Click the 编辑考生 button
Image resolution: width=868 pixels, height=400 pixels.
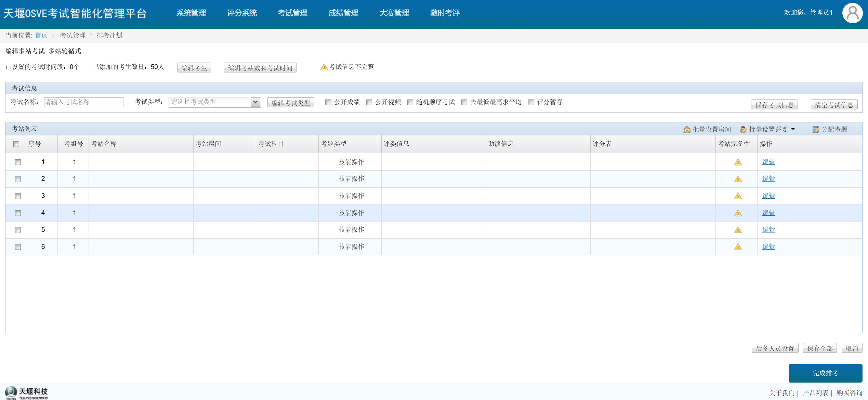tap(194, 68)
